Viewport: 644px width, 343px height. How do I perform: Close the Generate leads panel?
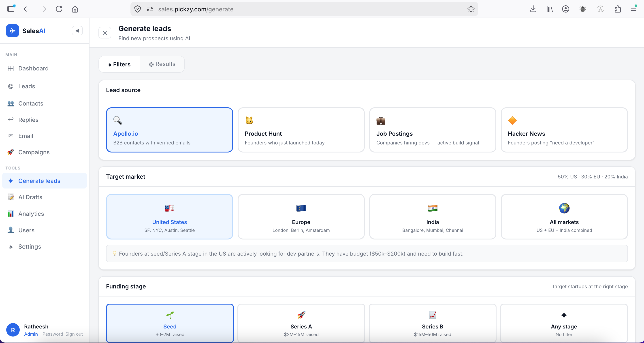105,33
